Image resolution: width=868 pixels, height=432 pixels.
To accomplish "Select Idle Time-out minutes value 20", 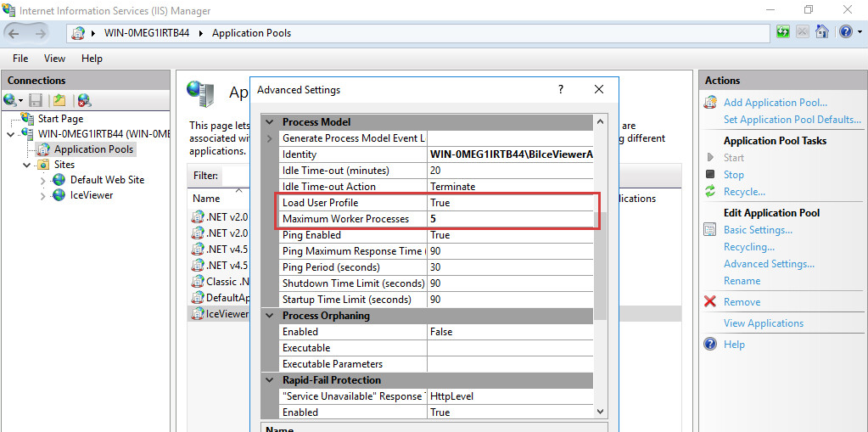I will click(x=510, y=171).
